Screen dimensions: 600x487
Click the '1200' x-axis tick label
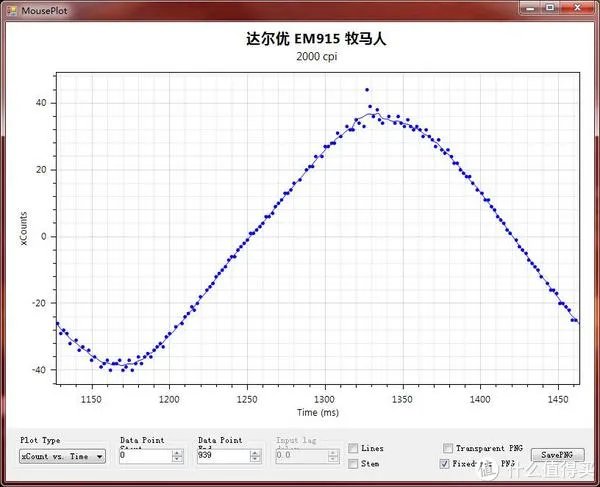[169, 399]
